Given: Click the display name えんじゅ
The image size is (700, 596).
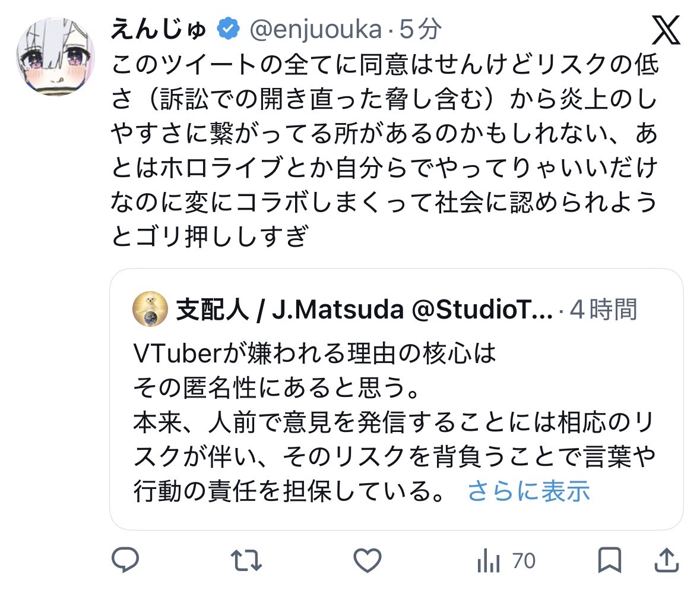Looking at the screenshot, I should pos(159,29).
